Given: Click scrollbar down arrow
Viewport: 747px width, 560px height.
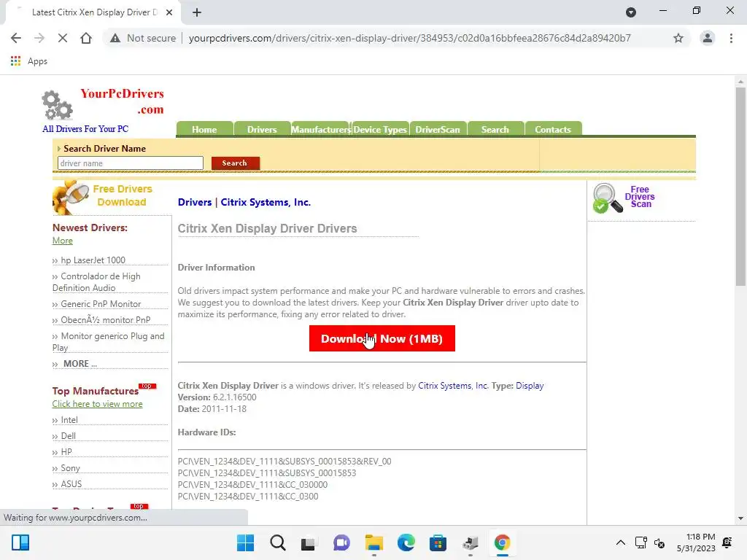Looking at the screenshot, I should pos(740,518).
